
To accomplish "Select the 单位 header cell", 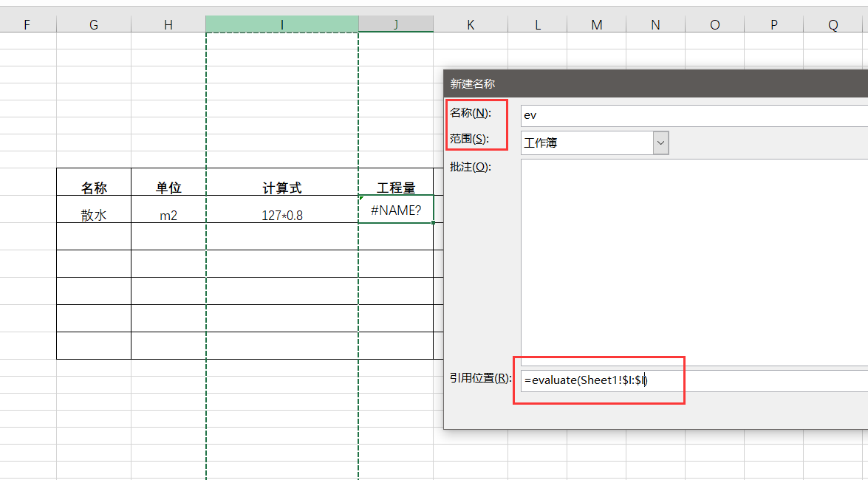I will pos(168,188).
